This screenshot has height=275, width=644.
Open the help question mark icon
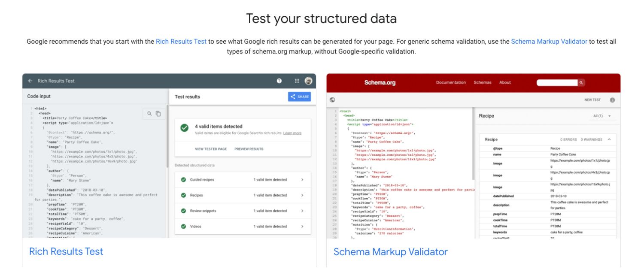coord(279,81)
